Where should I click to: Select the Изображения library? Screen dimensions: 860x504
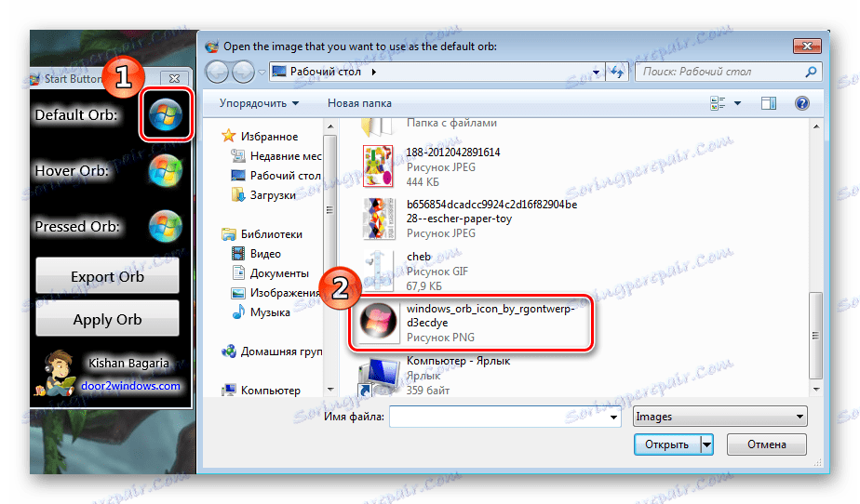[285, 293]
